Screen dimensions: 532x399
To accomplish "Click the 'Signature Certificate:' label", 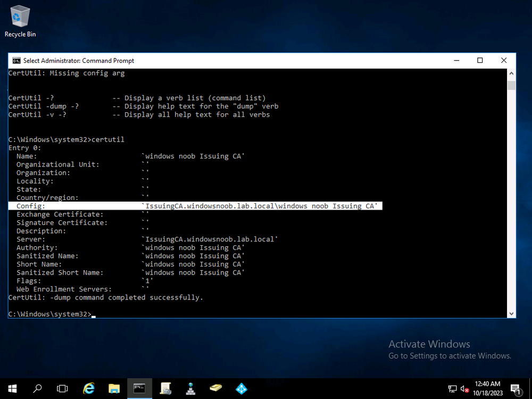I will pos(62,222).
